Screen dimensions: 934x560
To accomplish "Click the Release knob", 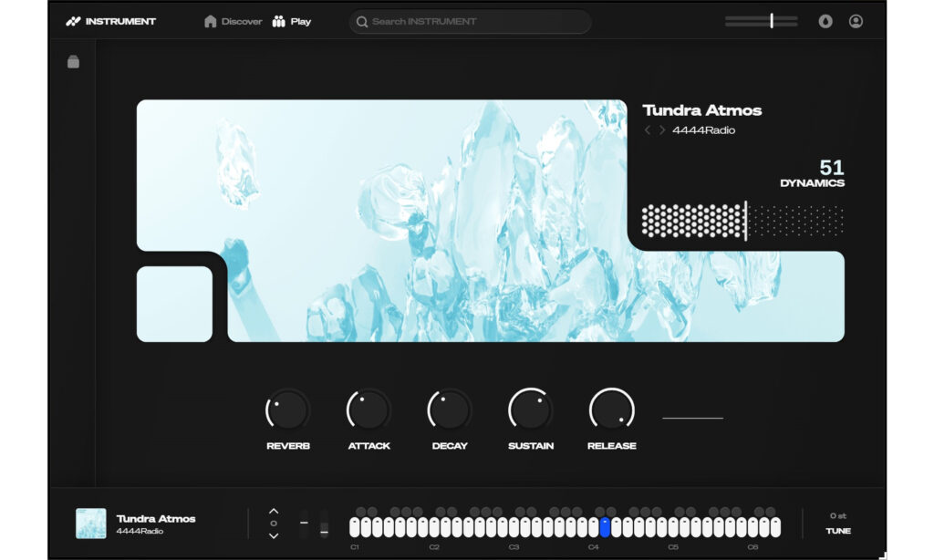I will pyautogui.click(x=611, y=410).
